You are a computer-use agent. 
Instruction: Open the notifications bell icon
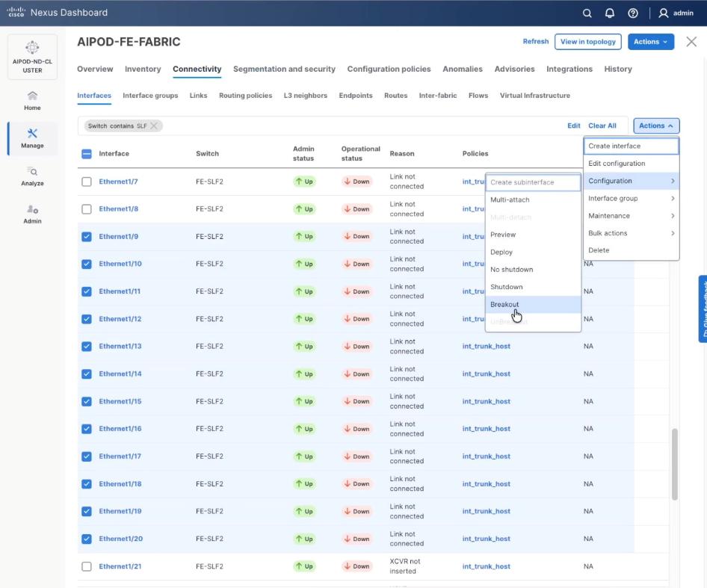610,13
